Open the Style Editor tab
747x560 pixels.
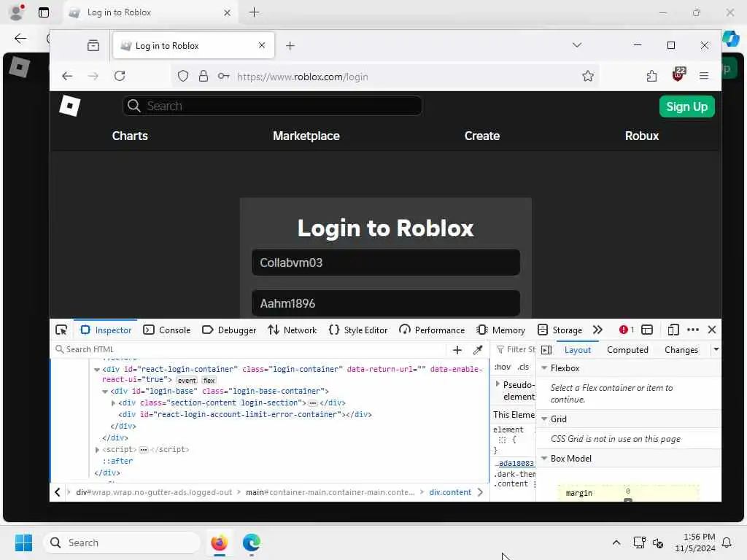click(x=358, y=330)
